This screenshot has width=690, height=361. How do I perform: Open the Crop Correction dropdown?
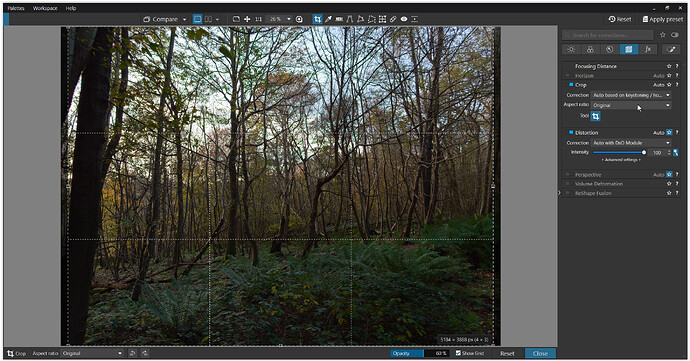coord(631,95)
